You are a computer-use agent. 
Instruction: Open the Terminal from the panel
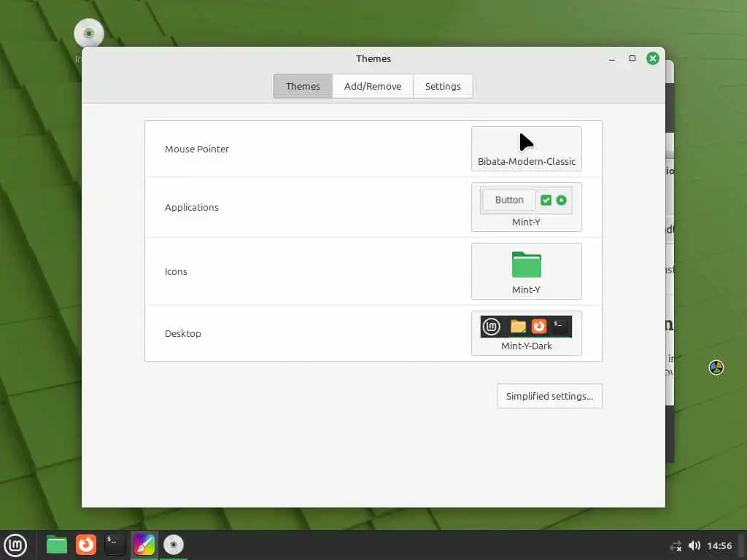115,545
